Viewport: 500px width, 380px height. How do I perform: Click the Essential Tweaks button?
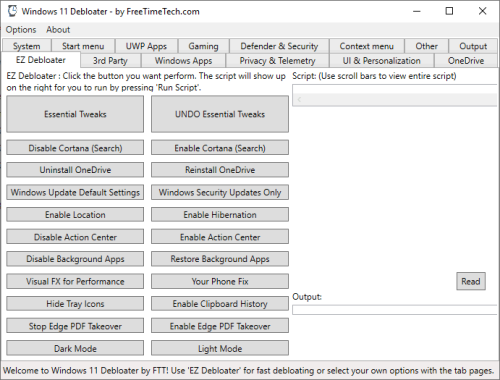point(75,114)
